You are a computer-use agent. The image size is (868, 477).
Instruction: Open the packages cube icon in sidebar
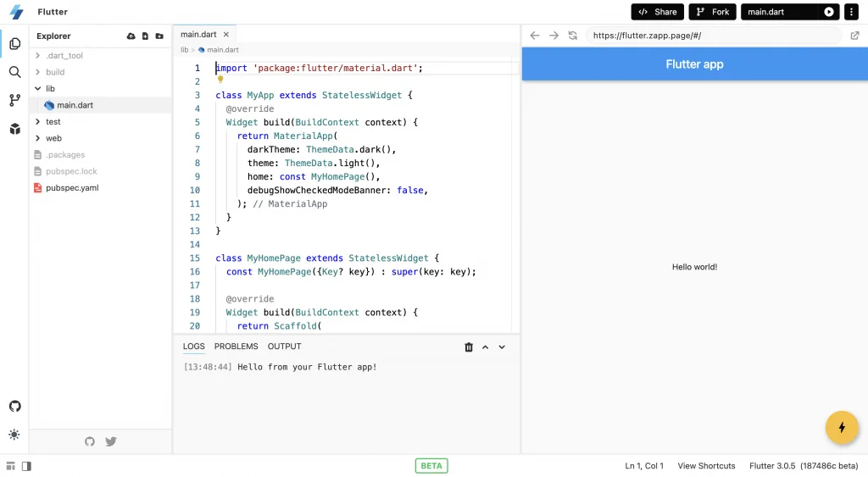tap(14, 129)
